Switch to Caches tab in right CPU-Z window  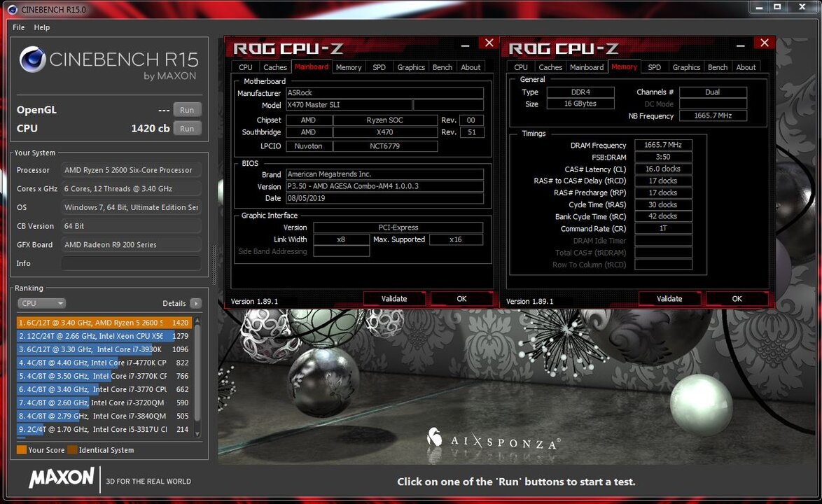pos(550,67)
